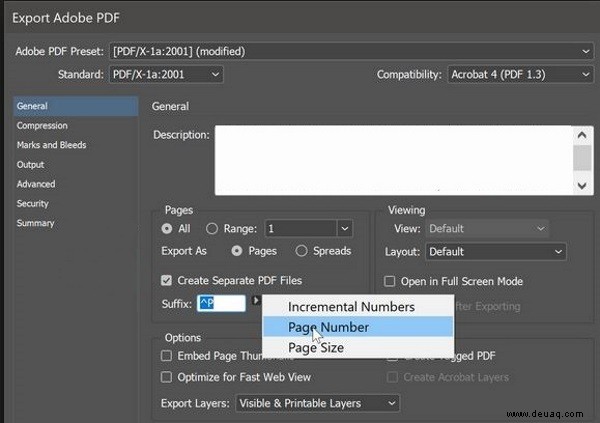The image size is (600, 423).
Task: Enable Embed Page Thumbnails checkbox
Action: click(166, 356)
